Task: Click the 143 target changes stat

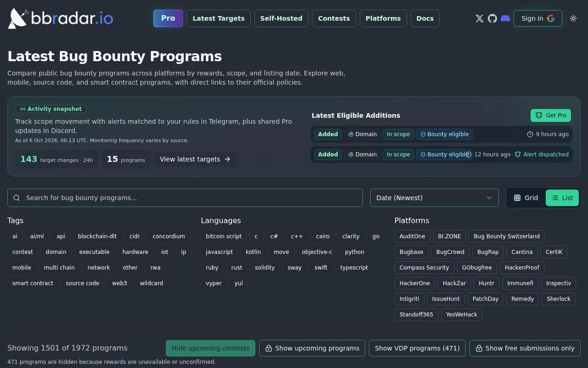Action: 57,159
